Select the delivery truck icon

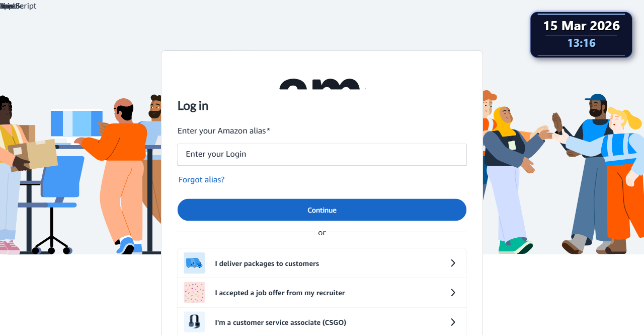194,263
